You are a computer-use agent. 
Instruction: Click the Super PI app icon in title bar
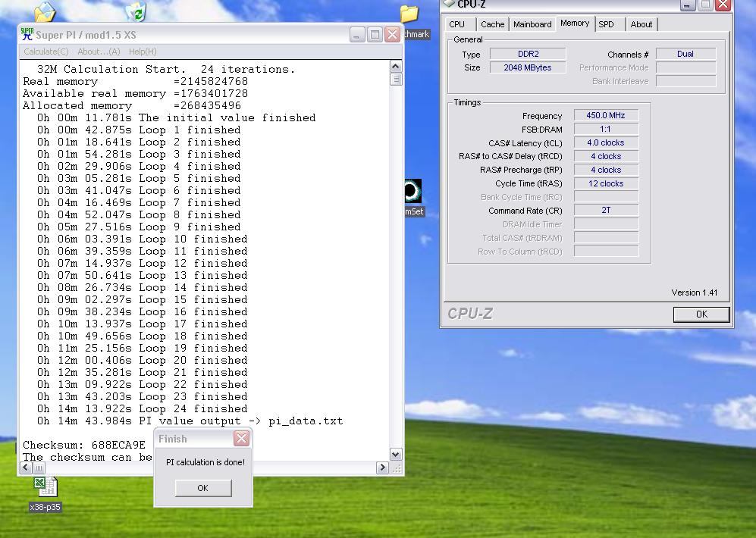click(27, 34)
